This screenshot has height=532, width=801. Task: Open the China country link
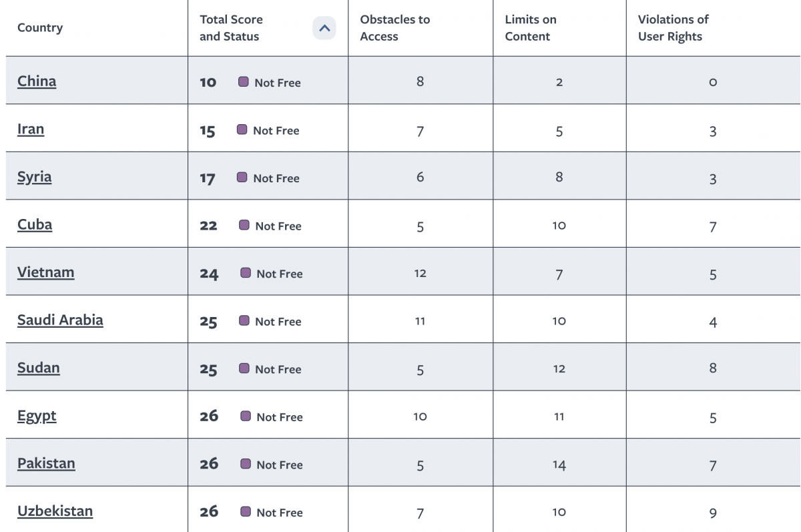37,81
